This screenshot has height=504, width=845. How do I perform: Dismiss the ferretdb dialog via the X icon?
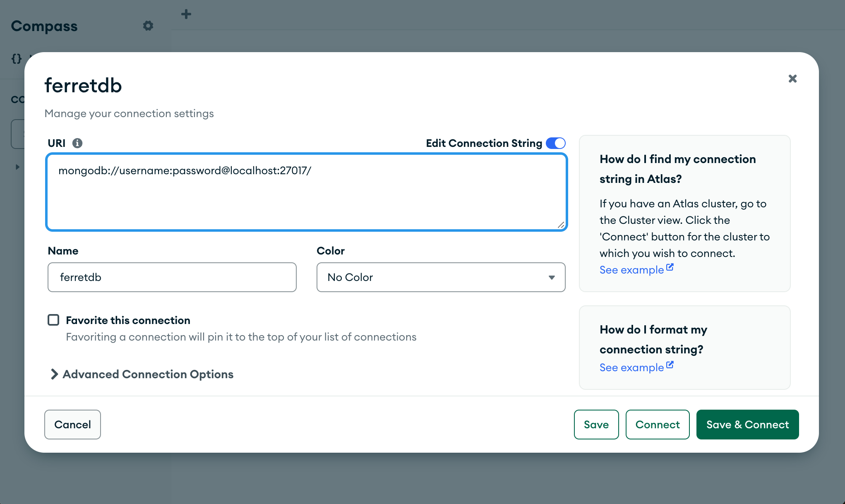point(792,79)
